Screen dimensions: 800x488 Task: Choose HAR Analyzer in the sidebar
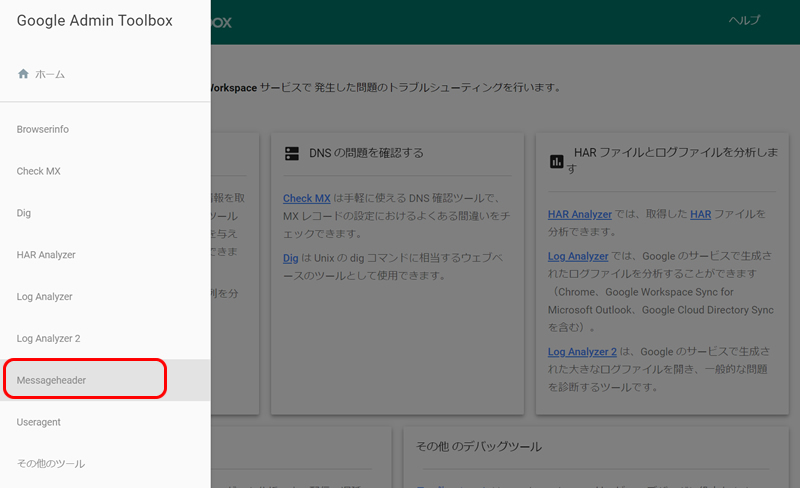click(46, 255)
